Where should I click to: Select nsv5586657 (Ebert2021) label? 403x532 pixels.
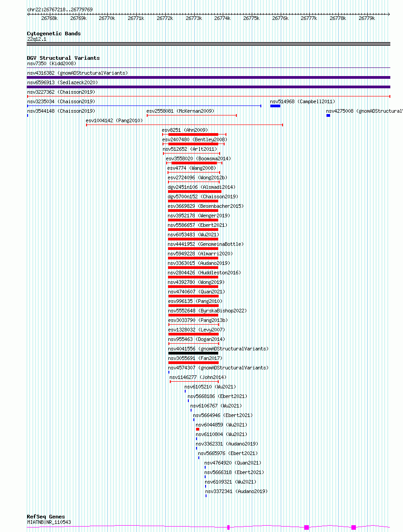click(197, 225)
